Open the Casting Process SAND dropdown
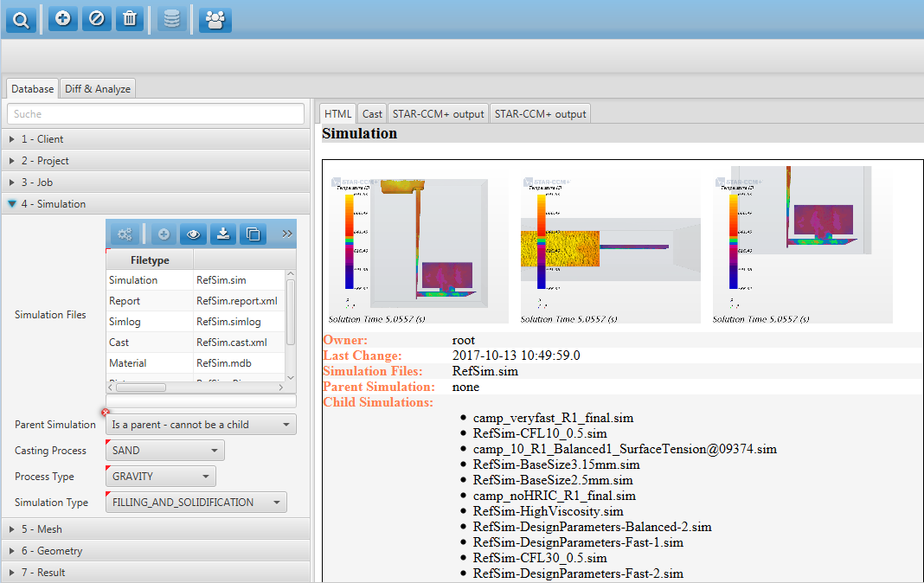The width and height of the screenshot is (924, 583). pyautogui.click(x=164, y=451)
